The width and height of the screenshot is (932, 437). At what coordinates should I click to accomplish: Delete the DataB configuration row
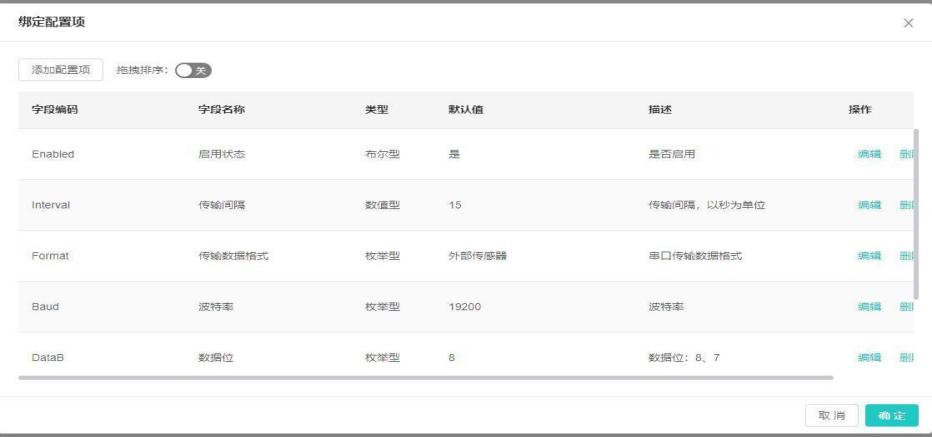click(907, 357)
